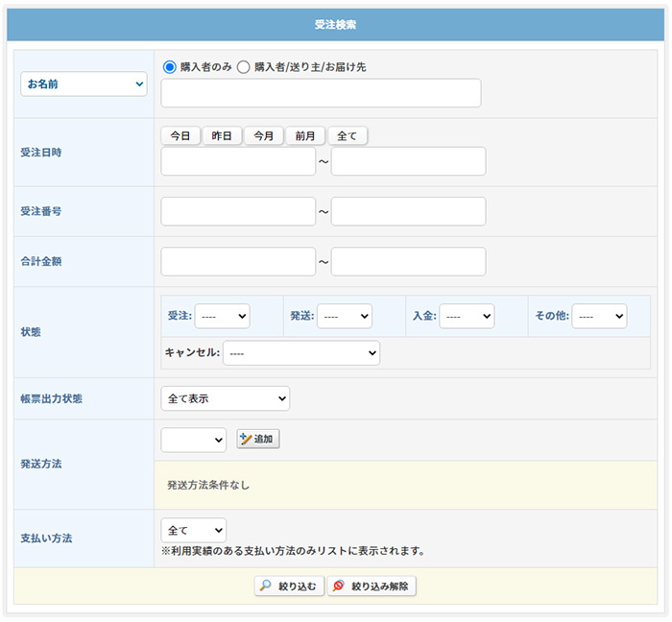Viewport: 672px width, 622px height.
Task: Select 購入者/送り主/お届け先 radio option
Action: coord(243,67)
